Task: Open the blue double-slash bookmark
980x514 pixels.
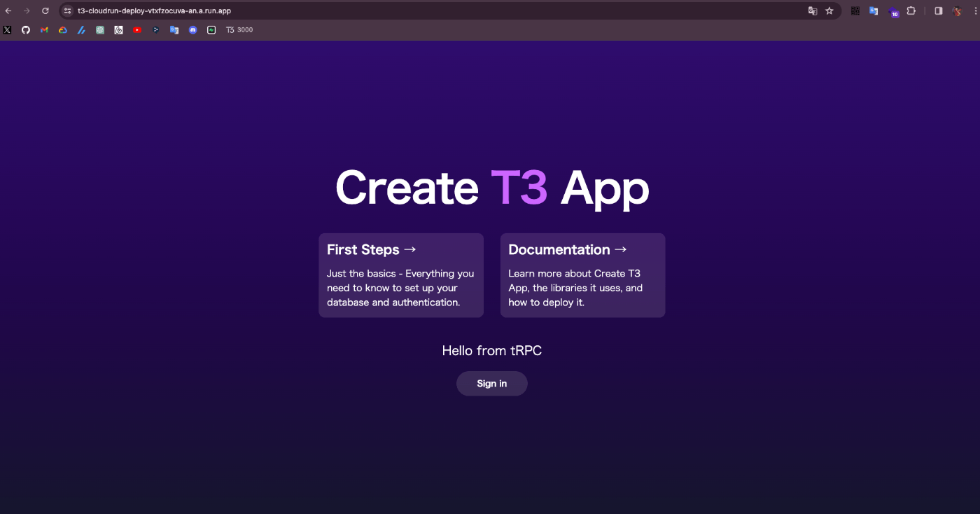Action: [81, 30]
